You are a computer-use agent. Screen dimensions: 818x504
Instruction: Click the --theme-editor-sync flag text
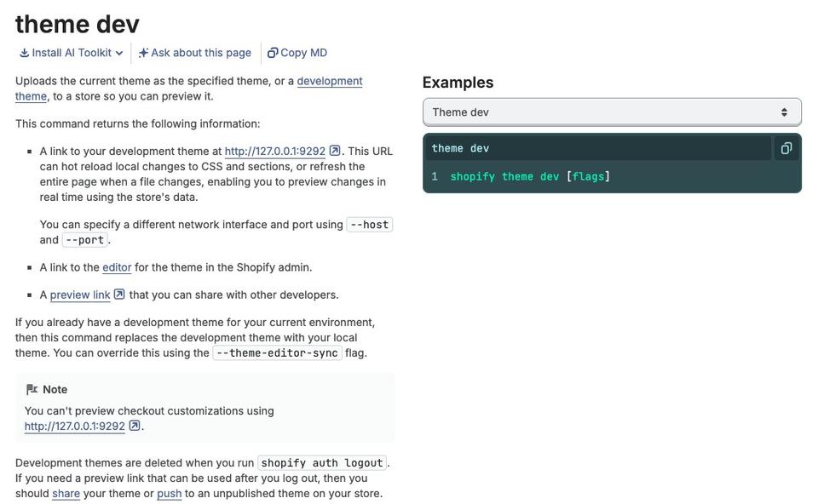(x=277, y=352)
